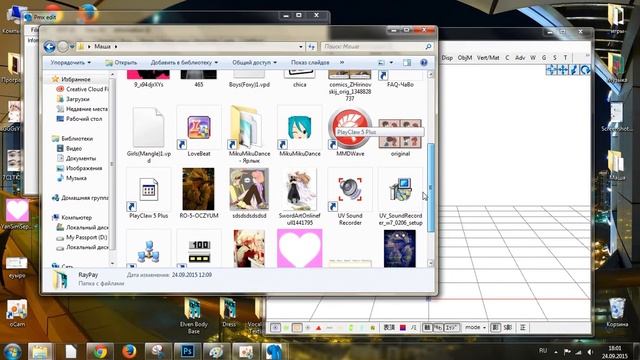Open the Упорядочить dropdown menu
Viewport: 640px width, 360px height.
71,62
